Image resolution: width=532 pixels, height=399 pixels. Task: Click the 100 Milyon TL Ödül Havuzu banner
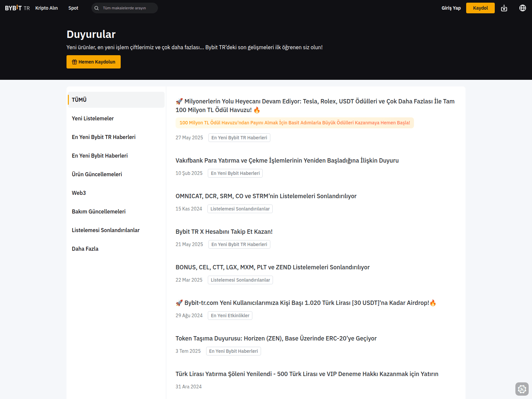(x=295, y=123)
